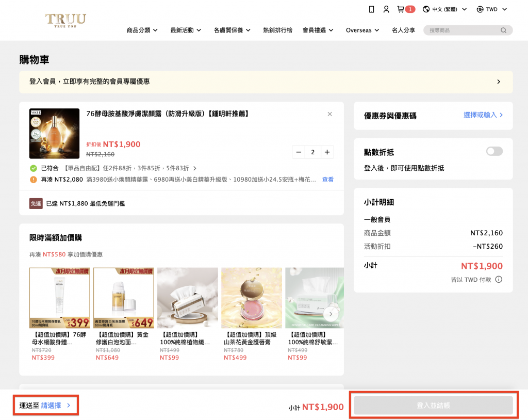Decrease product quantity with minus button

click(x=299, y=152)
